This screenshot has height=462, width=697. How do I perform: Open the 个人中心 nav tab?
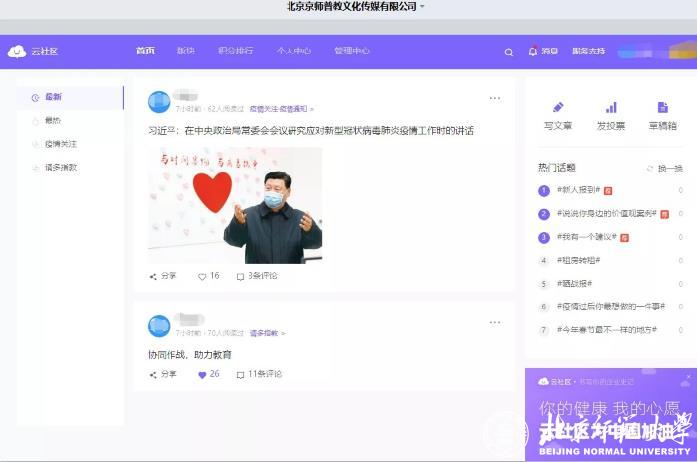coord(294,51)
